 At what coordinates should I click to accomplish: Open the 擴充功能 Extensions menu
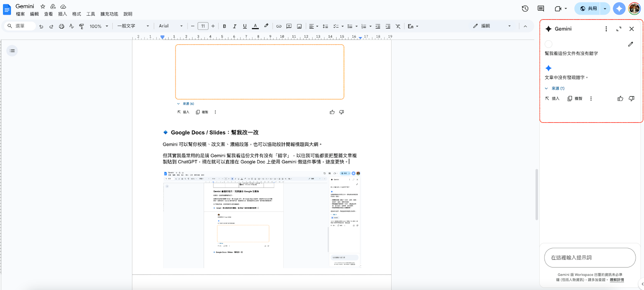pyautogui.click(x=109, y=14)
